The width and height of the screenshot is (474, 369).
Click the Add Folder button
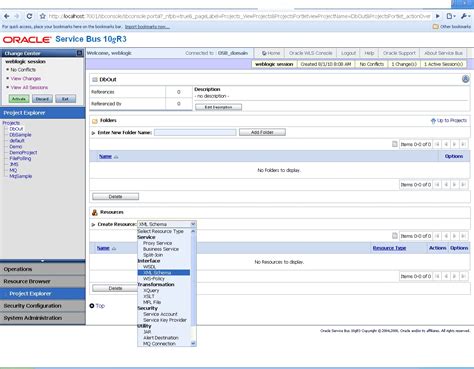tap(262, 132)
